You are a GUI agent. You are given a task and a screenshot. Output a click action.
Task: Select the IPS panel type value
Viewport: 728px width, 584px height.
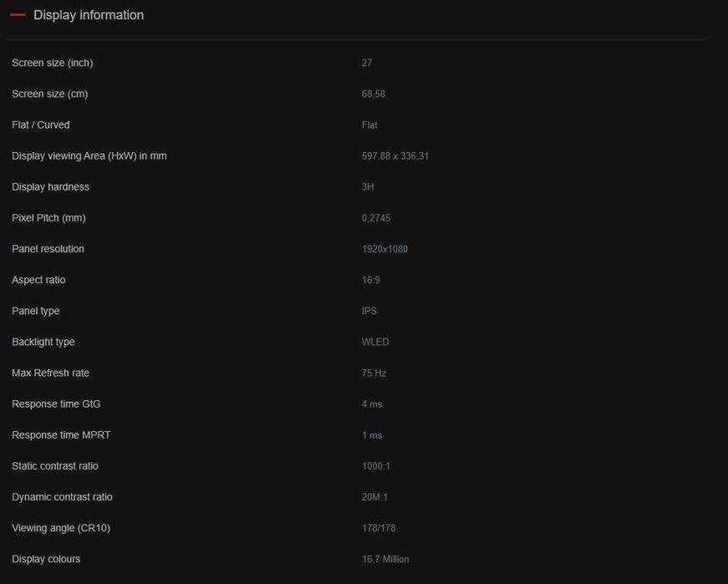click(x=369, y=311)
